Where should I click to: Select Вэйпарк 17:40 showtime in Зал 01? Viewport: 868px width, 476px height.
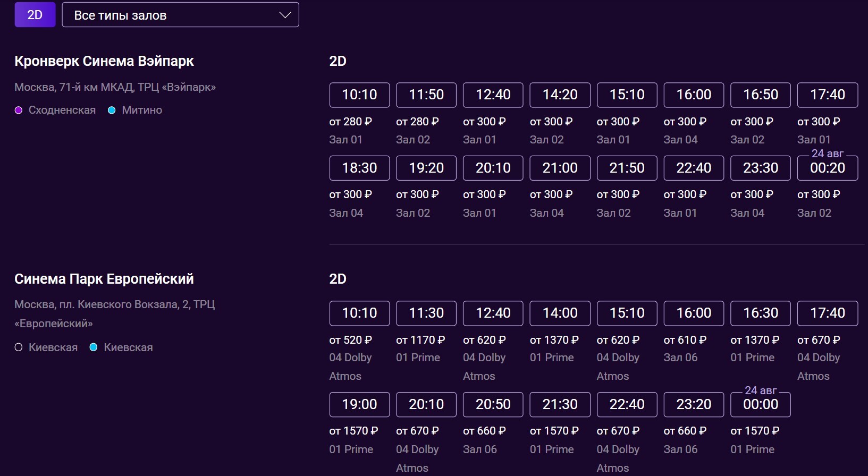click(x=828, y=95)
